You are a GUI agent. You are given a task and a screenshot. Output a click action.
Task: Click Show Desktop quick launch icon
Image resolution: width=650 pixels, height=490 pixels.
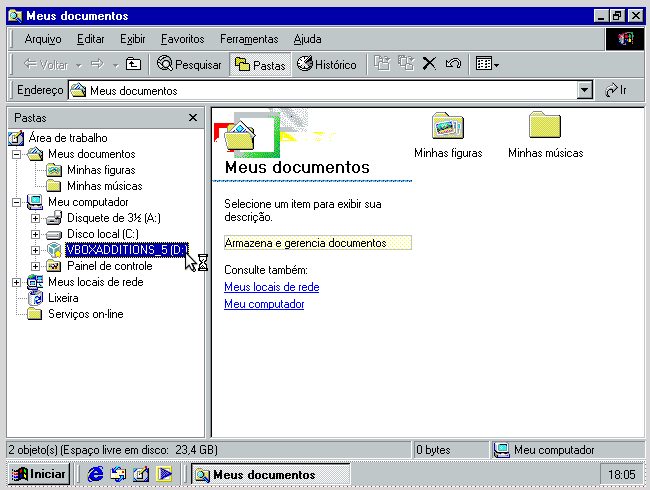141,474
